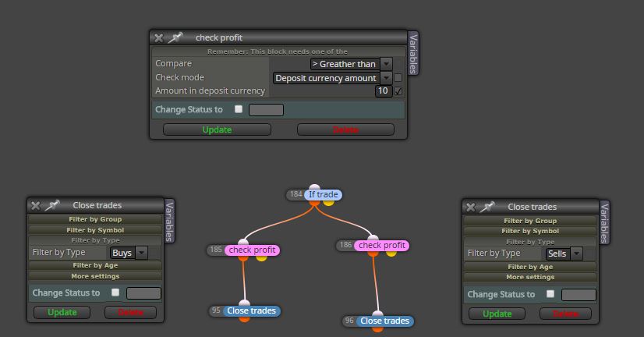Click Delete in Buys Close trades panel
644x337 pixels.
click(131, 312)
